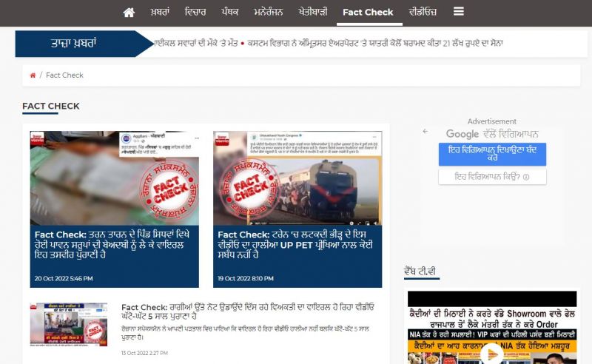Click the home icon in the top navigation

pyautogui.click(x=129, y=13)
